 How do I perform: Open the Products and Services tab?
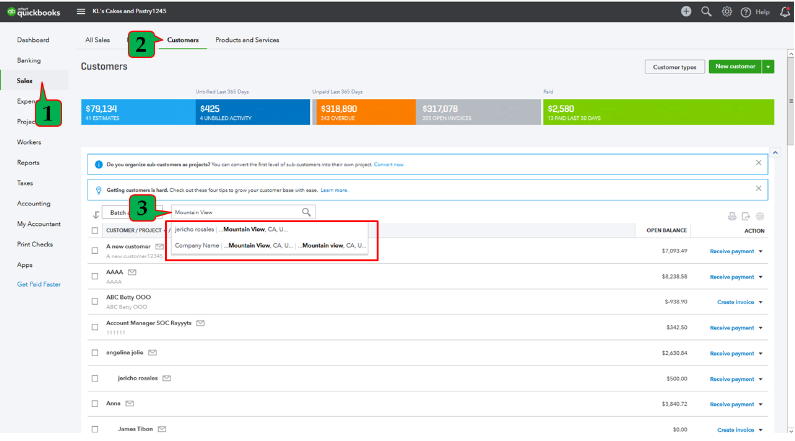tap(247, 40)
